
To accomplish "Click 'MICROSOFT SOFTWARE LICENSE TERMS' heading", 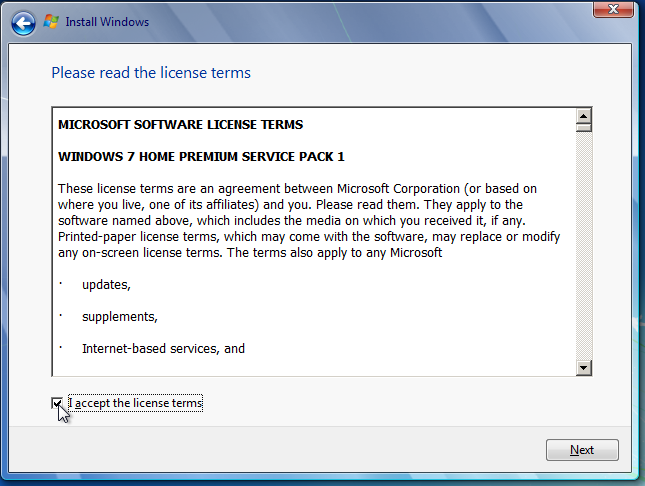I will [181, 125].
